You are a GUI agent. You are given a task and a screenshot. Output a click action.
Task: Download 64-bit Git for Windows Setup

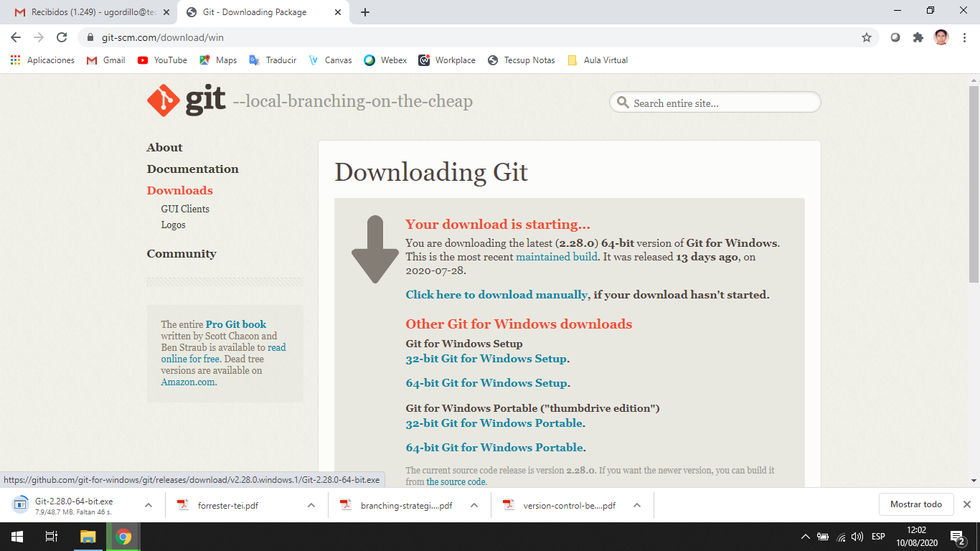(486, 383)
